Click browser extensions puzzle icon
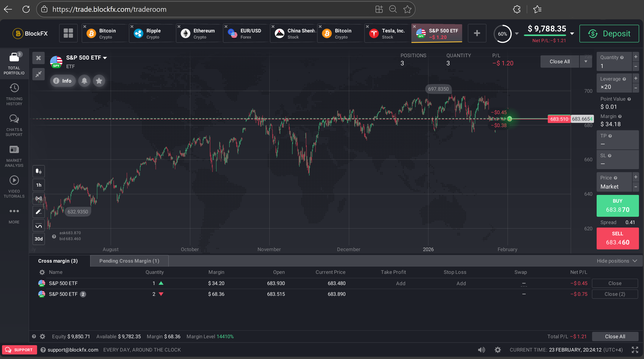Screen dimensions: 644x359 [x=516, y=9]
